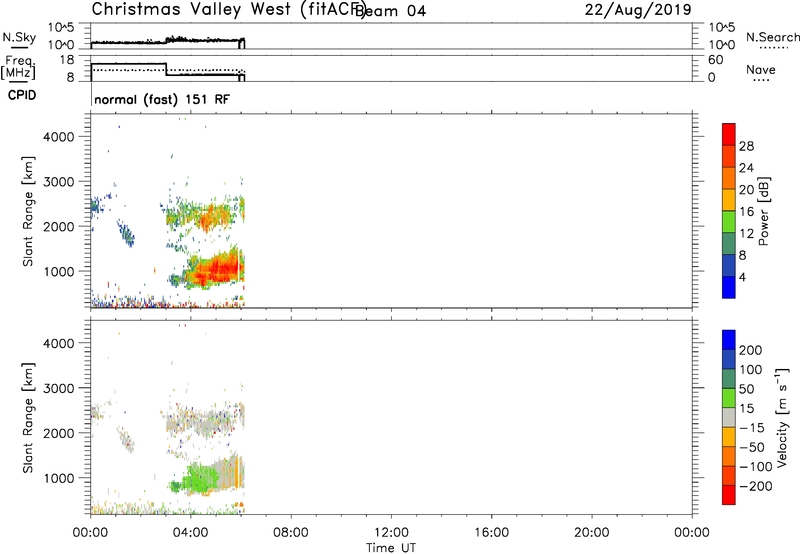
Task: Click the '28' tick on Power colorbar
Action: click(x=746, y=146)
